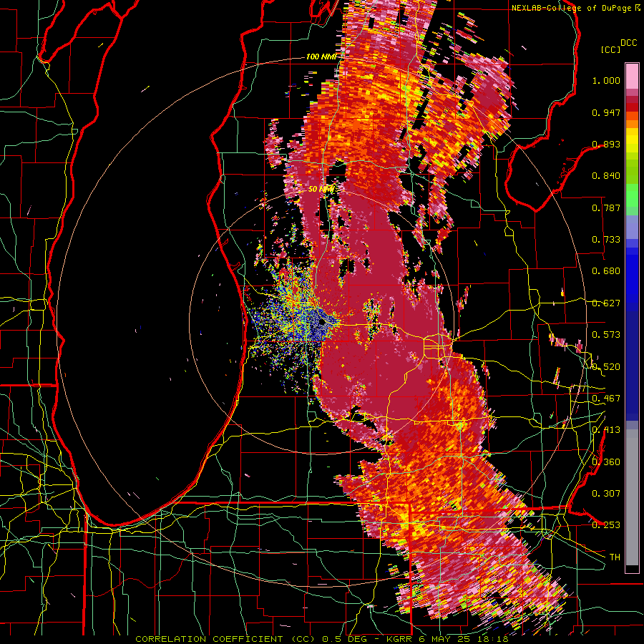Click the gray lower section of color bar
The width and height of the screenshot is (644, 644).
click(632, 497)
